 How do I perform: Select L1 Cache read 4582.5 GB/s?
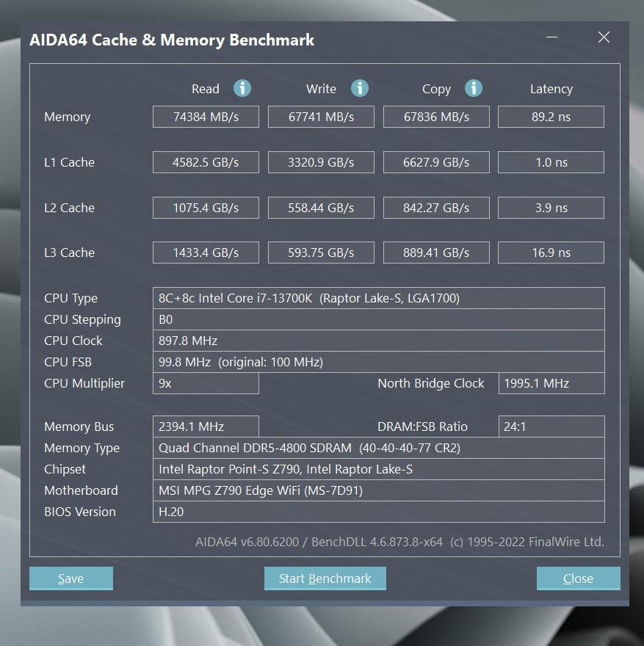coord(206,162)
